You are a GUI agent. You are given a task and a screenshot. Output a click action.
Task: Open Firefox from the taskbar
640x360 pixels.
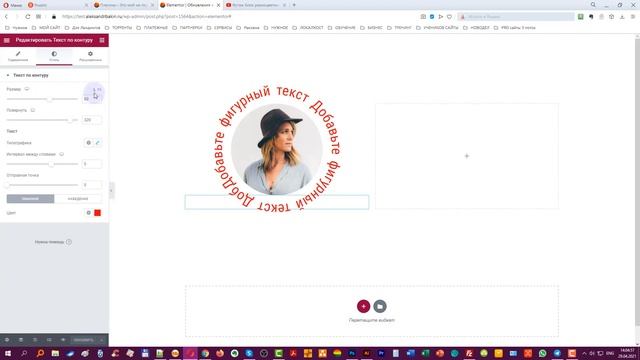click(x=220, y=353)
